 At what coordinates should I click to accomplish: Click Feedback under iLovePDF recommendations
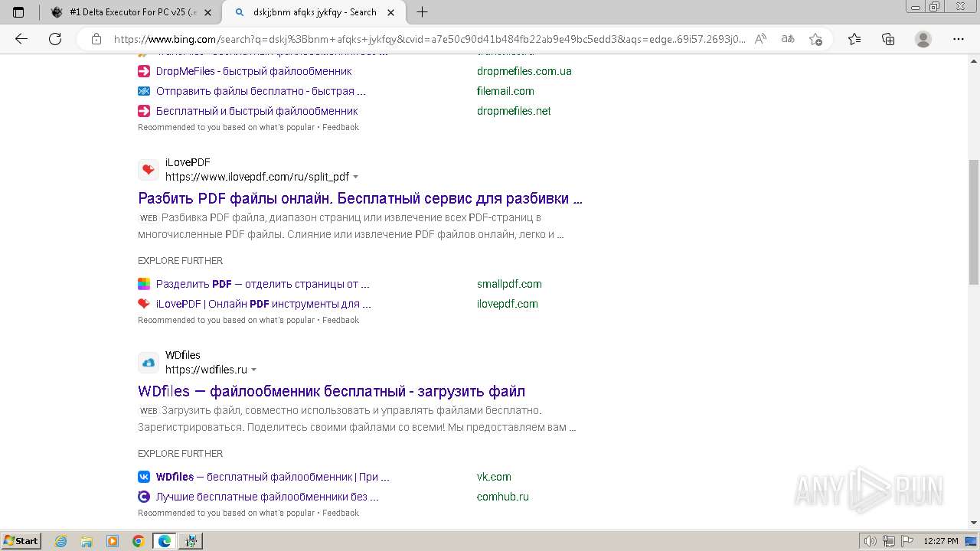[x=340, y=320]
